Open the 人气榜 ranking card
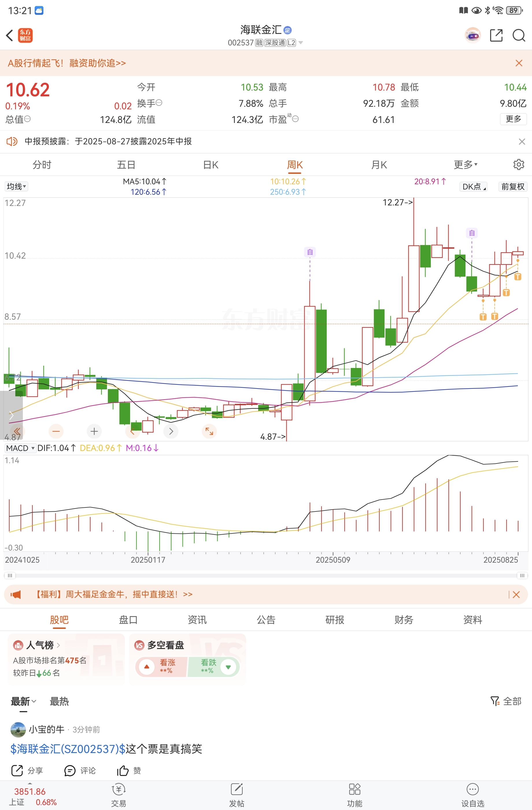 (x=66, y=659)
